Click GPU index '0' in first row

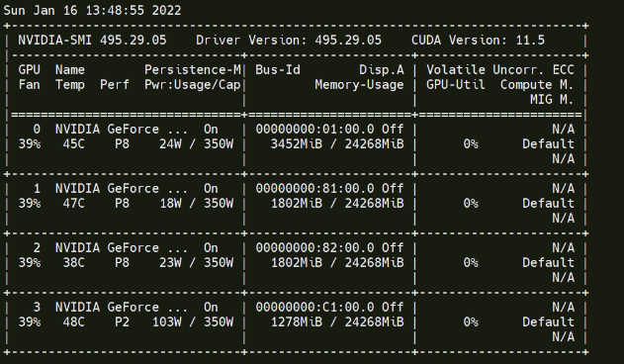pyautogui.click(x=37, y=130)
